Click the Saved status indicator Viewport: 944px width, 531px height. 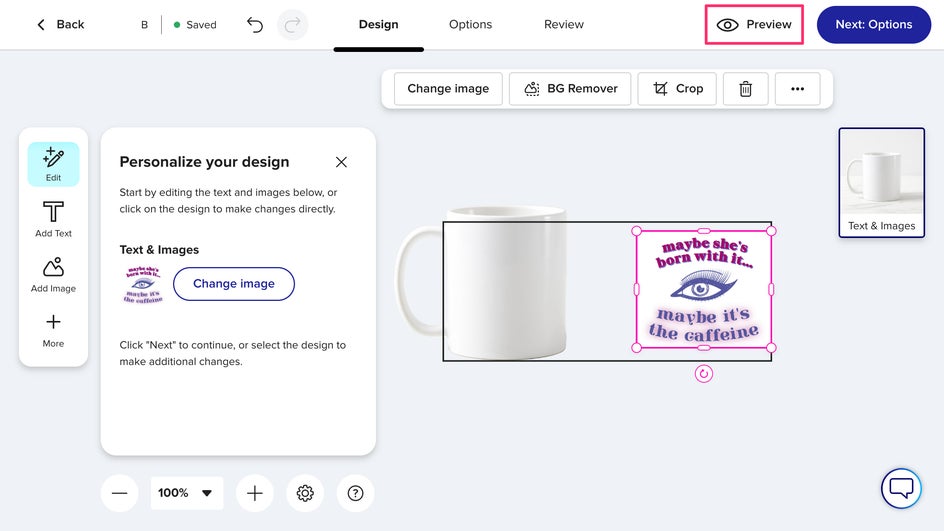click(x=195, y=25)
